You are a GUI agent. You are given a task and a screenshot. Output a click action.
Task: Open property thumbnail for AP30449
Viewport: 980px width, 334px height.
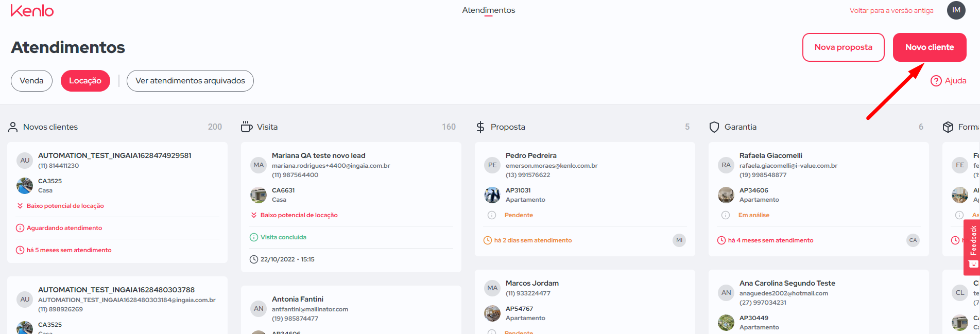pos(726,323)
